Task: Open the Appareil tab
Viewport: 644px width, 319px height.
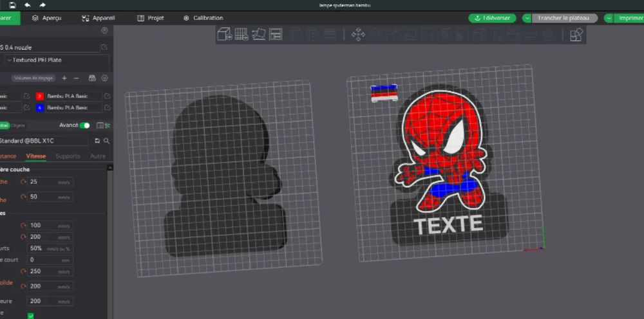Action: tap(99, 18)
